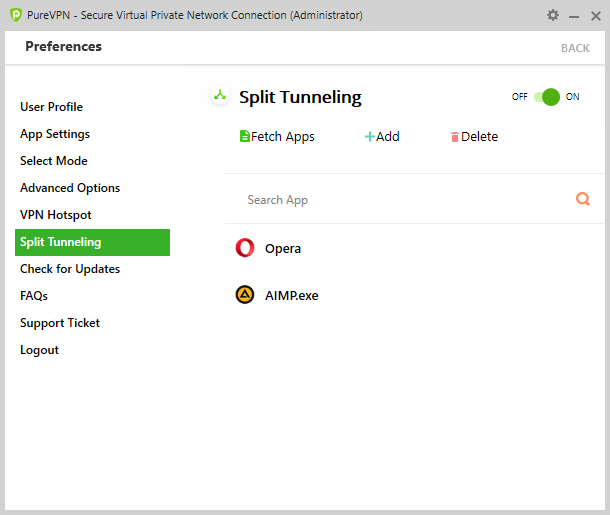Click the Opera app icon
The width and height of the screenshot is (610, 515).
tap(245, 248)
